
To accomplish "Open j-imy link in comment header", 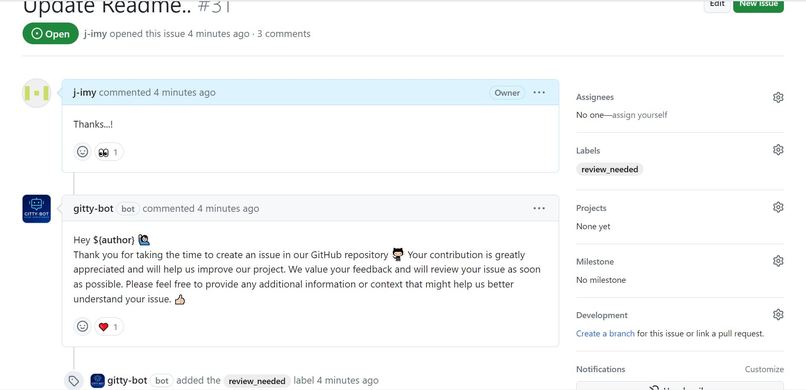I will click(84, 92).
